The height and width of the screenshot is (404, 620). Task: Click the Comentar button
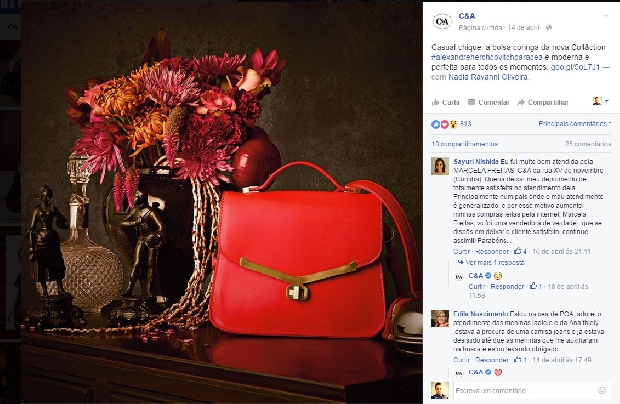coord(489,102)
